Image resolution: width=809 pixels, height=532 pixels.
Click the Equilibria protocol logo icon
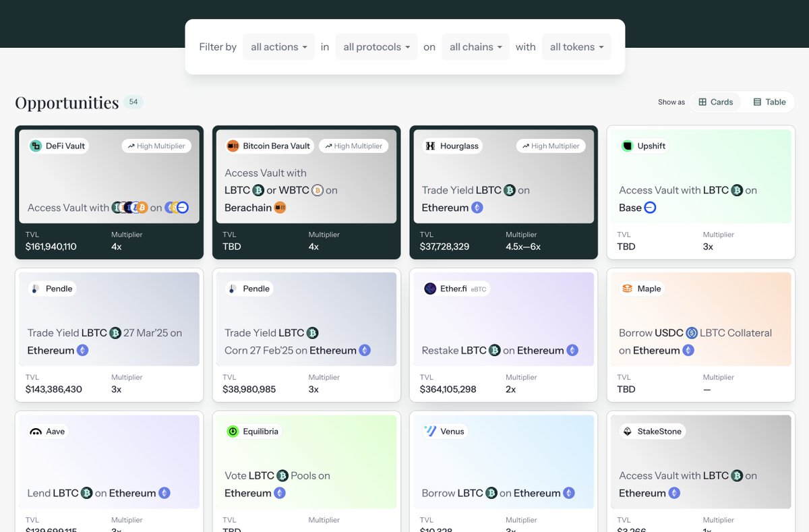pos(233,432)
